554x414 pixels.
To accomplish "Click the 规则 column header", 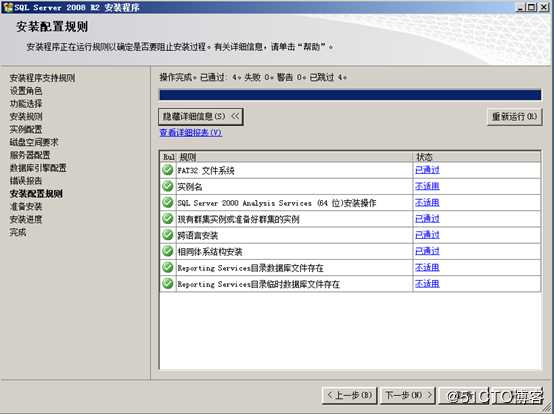I will pos(294,157).
